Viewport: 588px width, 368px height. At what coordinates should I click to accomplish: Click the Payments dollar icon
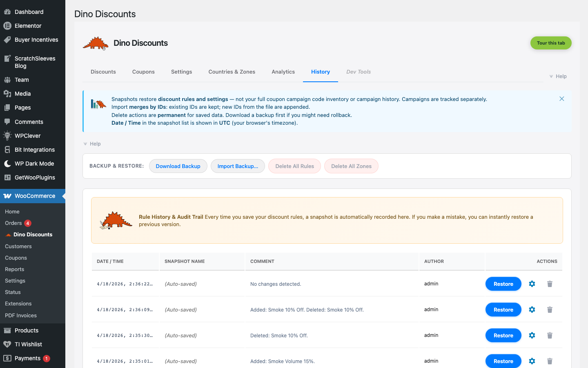(7, 358)
